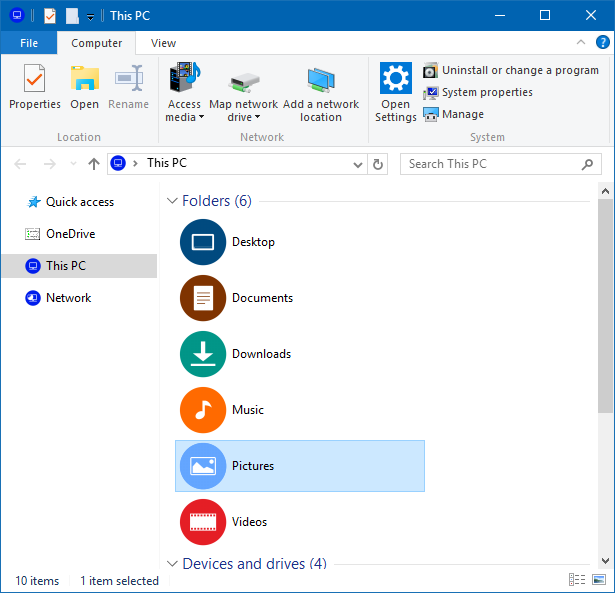Expand the address bar history dropdown
The height and width of the screenshot is (593, 615).
coord(357,164)
